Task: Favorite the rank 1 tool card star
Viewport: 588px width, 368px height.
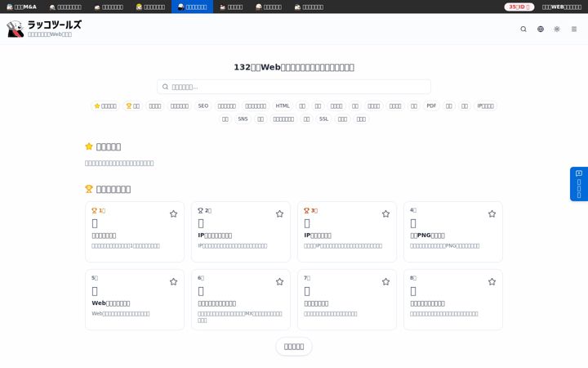Action: click(173, 213)
